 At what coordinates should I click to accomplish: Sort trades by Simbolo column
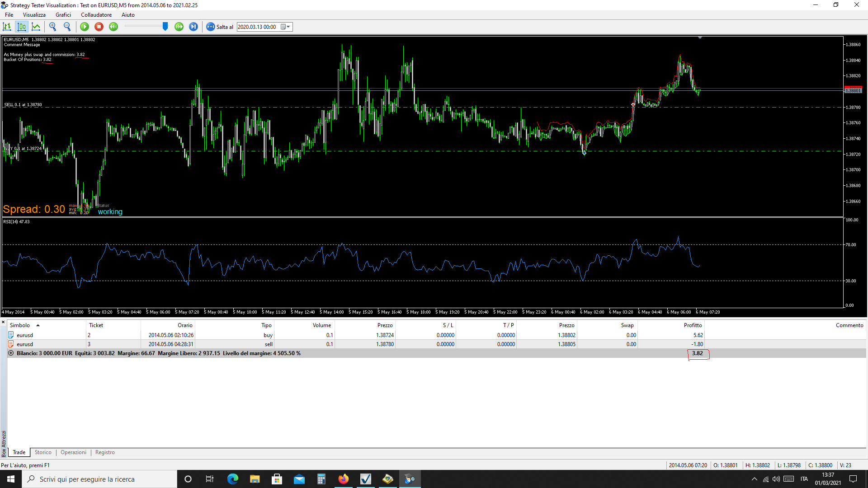47,325
